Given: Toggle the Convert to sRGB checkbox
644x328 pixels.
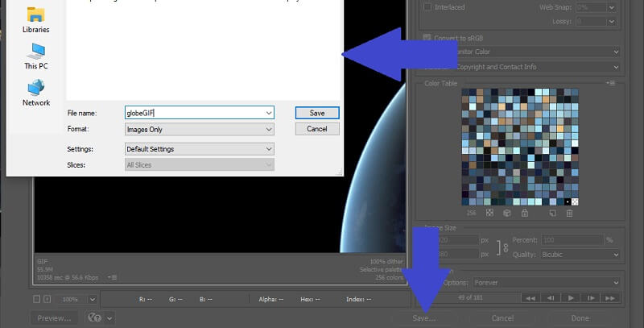Looking at the screenshot, I should pyautogui.click(x=428, y=36).
